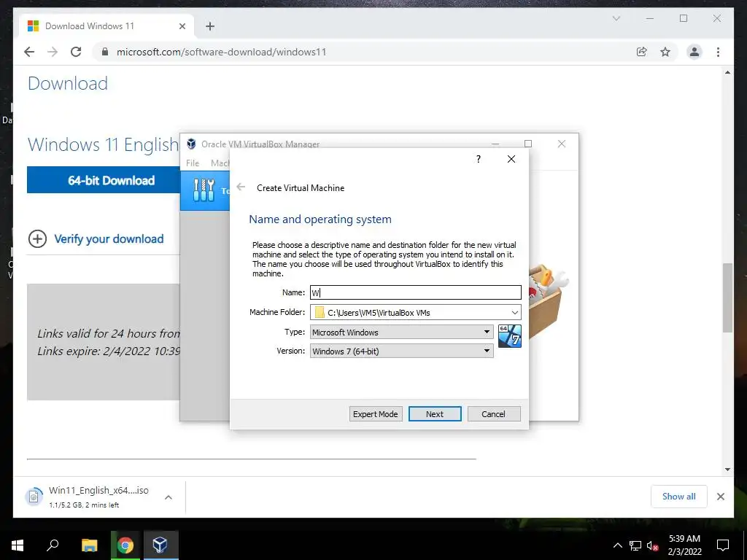Close the VirtualBox Manager window
This screenshot has height=560, width=747.
(562, 144)
